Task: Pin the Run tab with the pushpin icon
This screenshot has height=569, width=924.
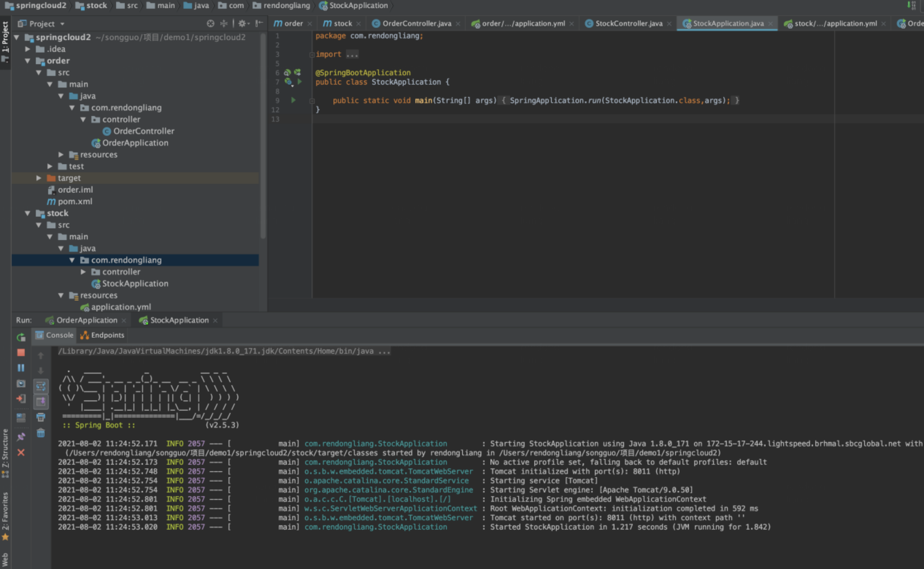Action: pyautogui.click(x=21, y=437)
